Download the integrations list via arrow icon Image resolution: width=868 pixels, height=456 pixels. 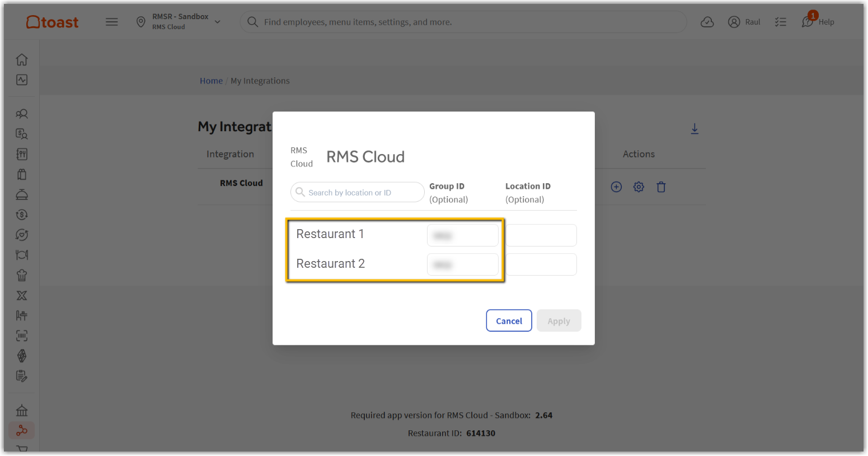(695, 129)
